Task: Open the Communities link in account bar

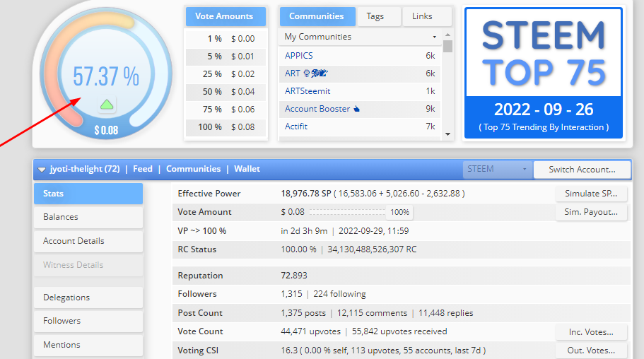Action: (193, 169)
